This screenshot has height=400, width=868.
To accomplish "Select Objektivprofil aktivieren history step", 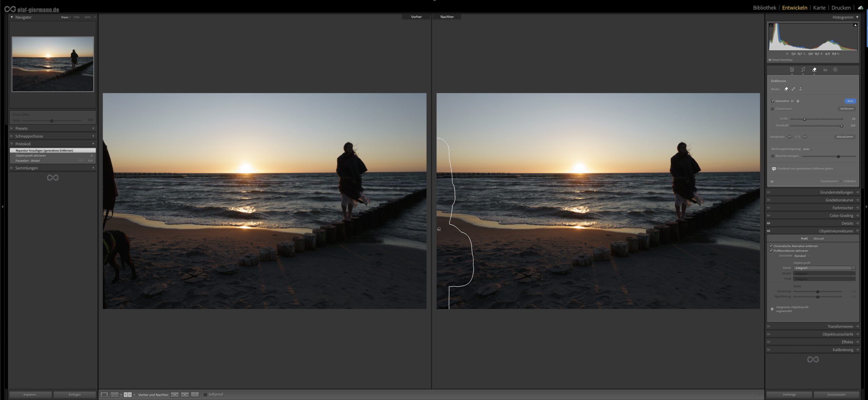I will 31,156.
